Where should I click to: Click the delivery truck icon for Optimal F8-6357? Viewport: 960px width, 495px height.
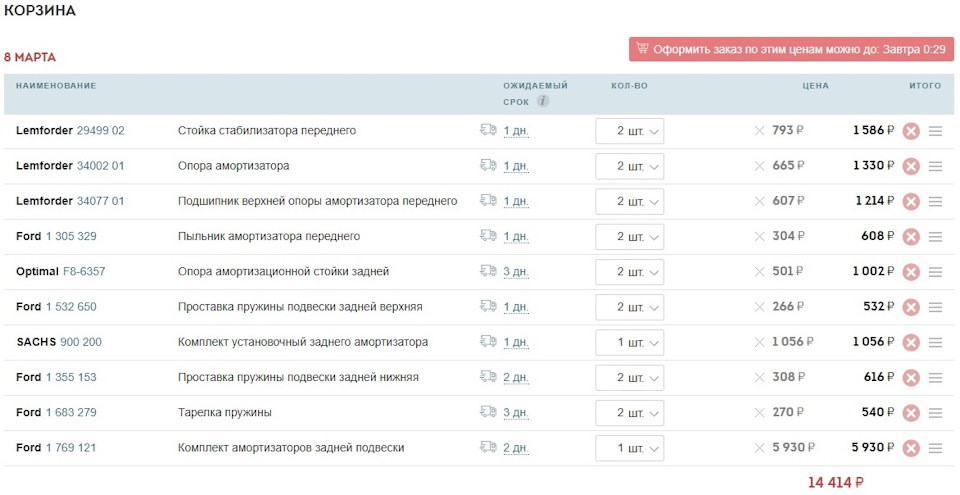click(488, 271)
